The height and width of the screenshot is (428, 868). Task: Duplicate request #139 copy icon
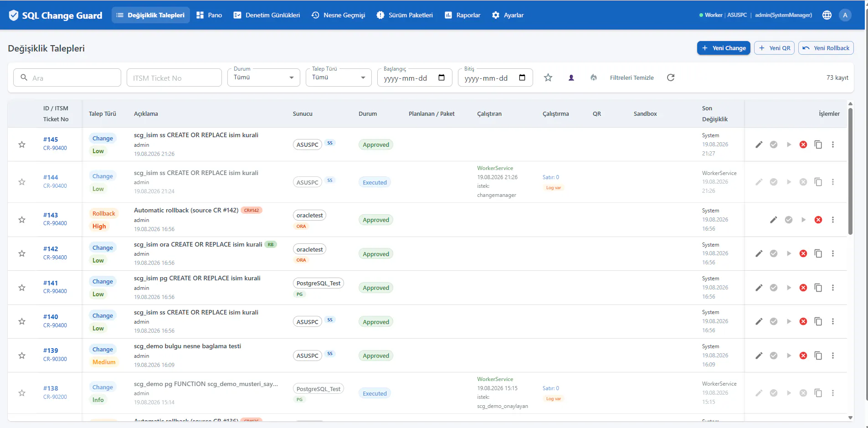point(818,356)
